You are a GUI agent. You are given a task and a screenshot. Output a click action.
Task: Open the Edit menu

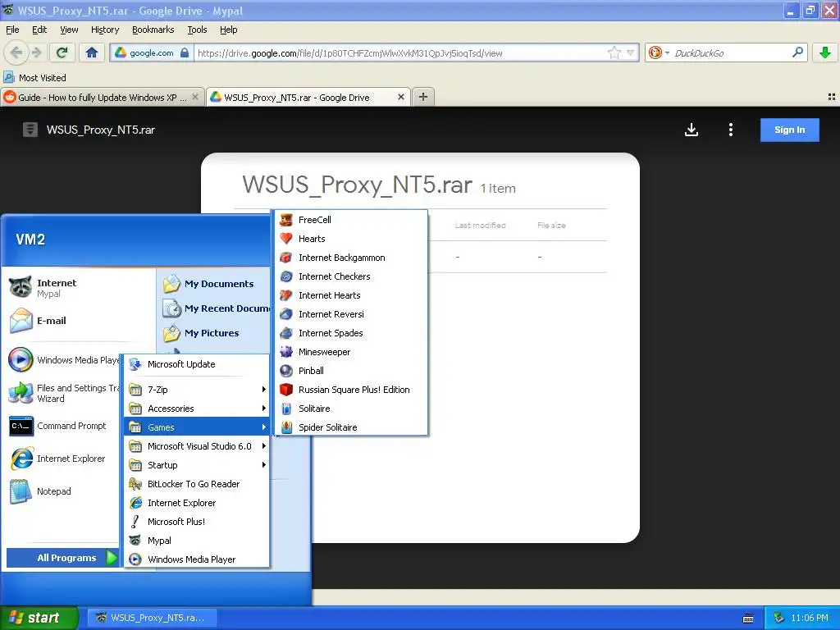tap(39, 30)
